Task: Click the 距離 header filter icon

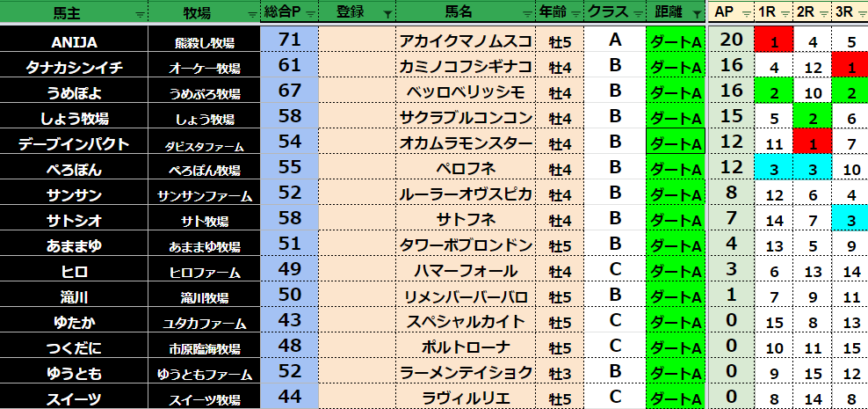Action: tap(694, 14)
